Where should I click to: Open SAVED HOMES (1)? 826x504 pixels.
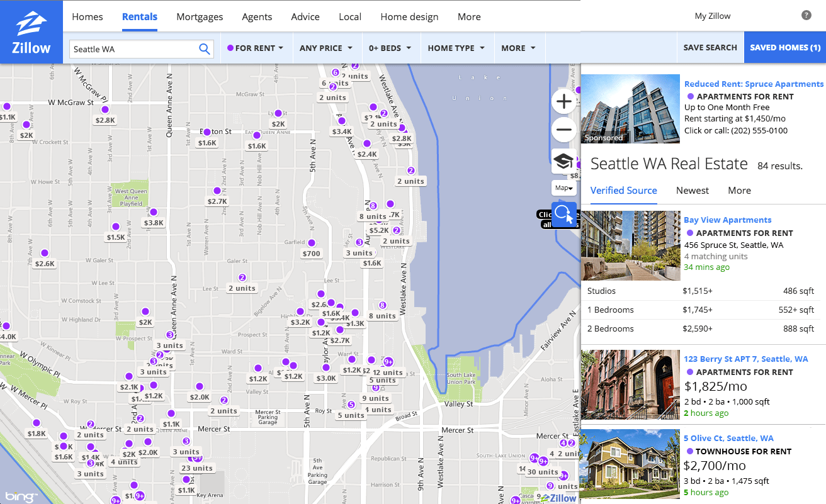click(x=784, y=47)
